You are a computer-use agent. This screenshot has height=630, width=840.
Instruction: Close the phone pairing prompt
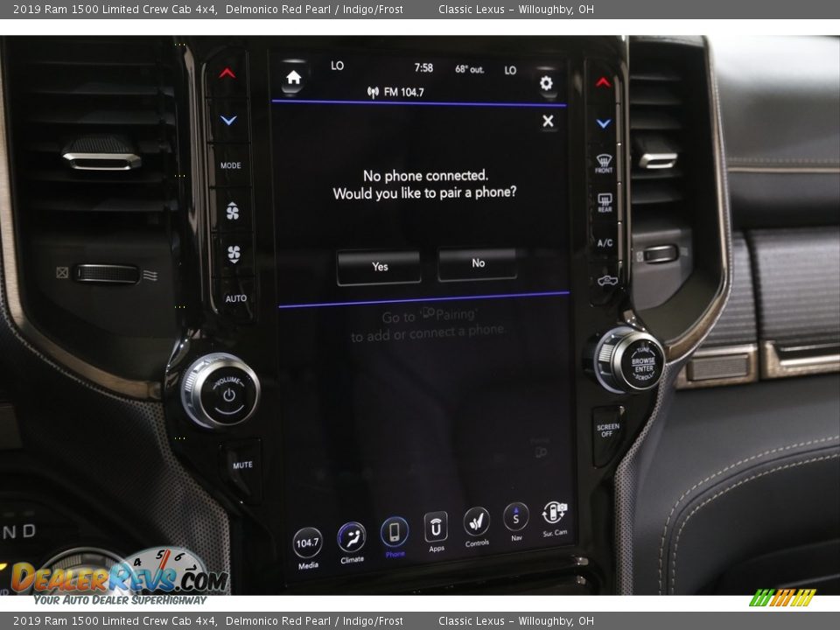tap(548, 121)
